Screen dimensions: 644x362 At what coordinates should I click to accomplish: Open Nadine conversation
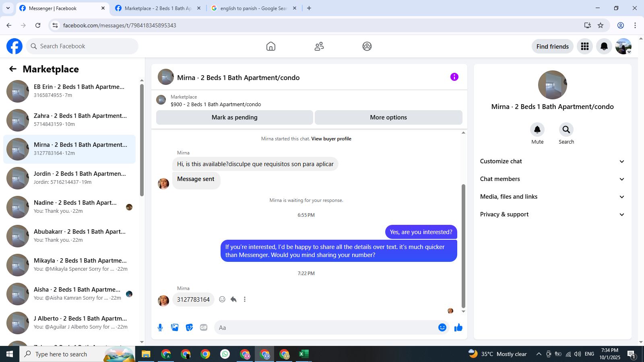tap(69, 207)
